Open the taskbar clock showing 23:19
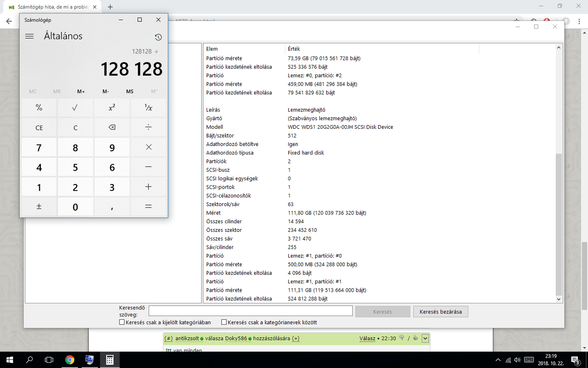The height and width of the screenshot is (368, 588). [x=551, y=360]
